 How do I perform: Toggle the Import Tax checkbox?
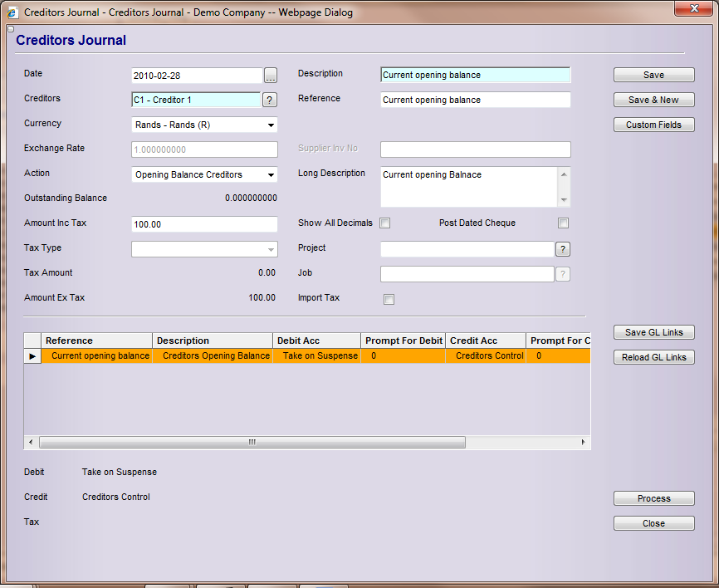[389, 299]
